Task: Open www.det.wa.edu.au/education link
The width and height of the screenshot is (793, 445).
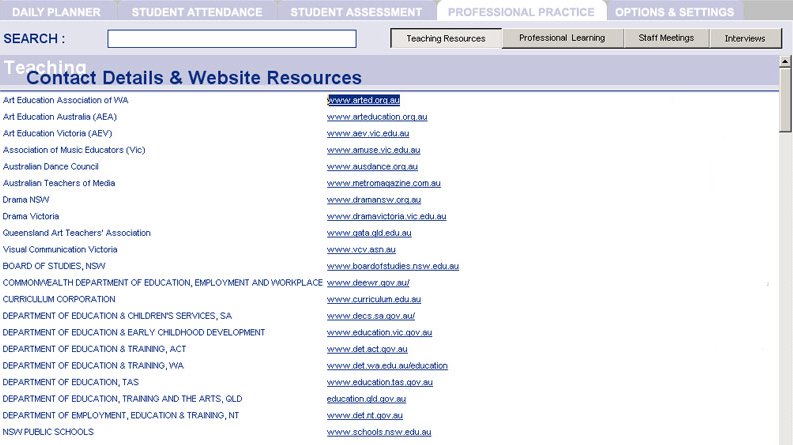Action: 387,366
